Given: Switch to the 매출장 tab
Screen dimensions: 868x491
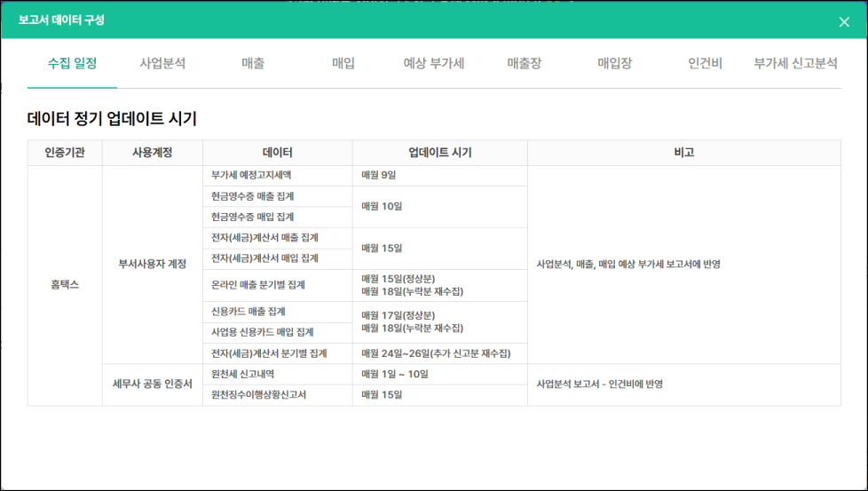Looking at the screenshot, I should (525, 64).
